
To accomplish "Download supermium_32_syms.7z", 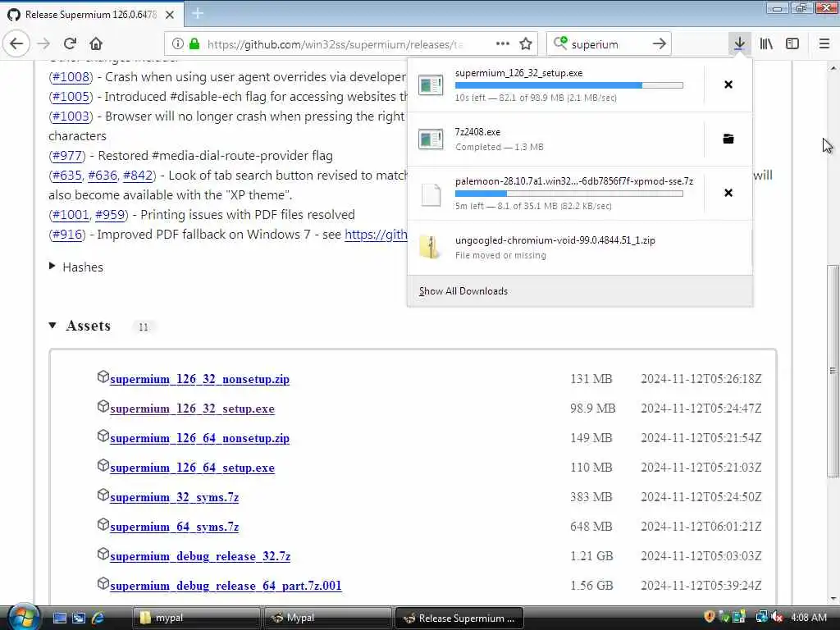I will pos(174,496).
